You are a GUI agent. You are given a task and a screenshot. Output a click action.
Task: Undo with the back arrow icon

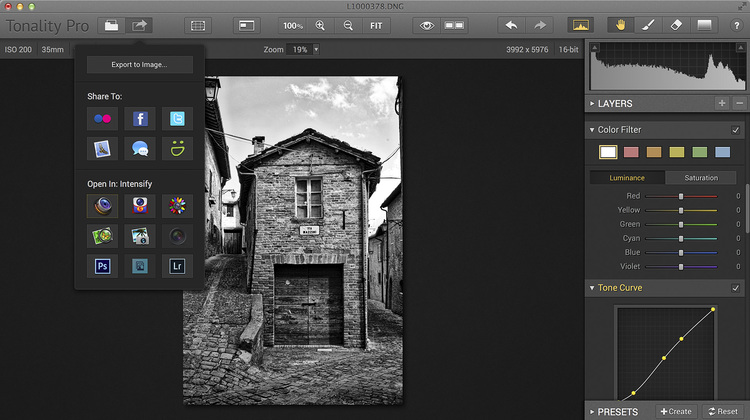click(511, 25)
